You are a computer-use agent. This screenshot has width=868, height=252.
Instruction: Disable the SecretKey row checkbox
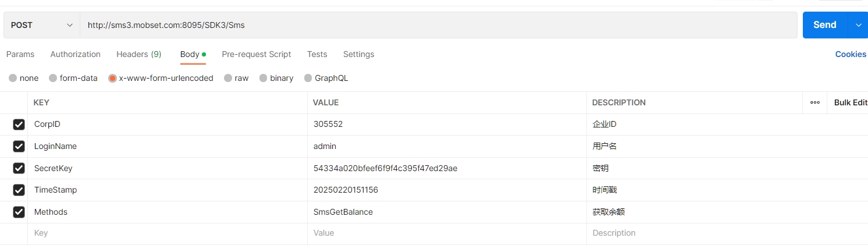click(19, 168)
